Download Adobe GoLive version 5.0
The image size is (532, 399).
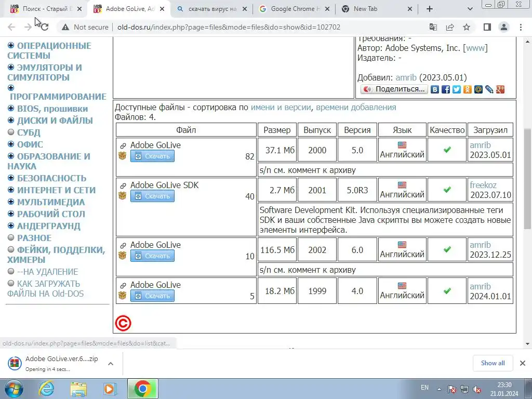coord(152,156)
